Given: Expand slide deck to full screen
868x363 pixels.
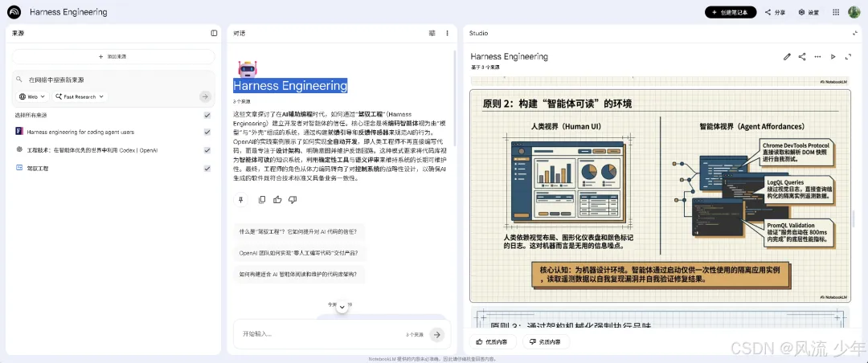Looking at the screenshot, I should point(848,56).
